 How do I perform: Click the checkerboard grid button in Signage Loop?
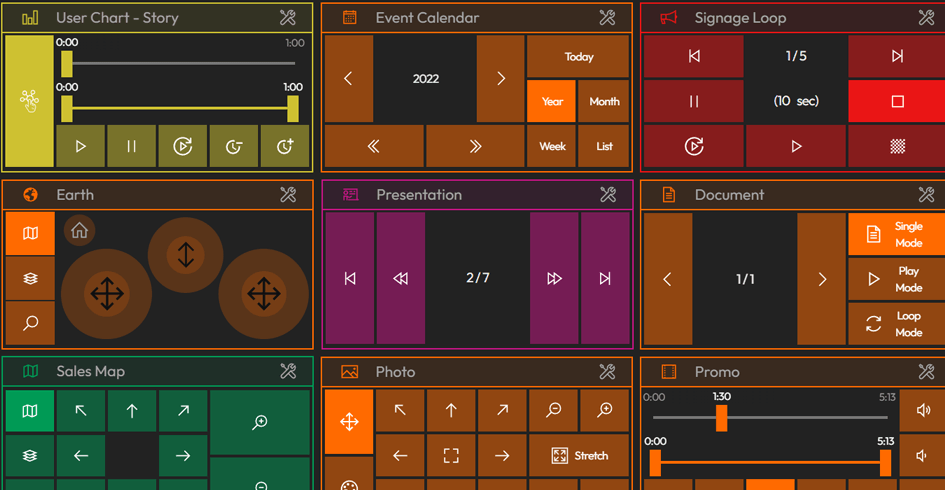(897, 146)
